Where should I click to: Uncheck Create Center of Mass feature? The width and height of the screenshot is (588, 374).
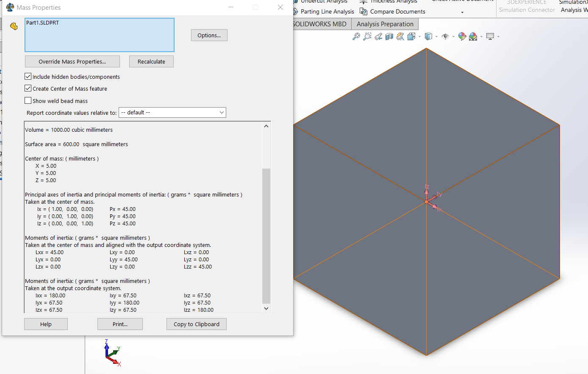(x=28, y=89)
